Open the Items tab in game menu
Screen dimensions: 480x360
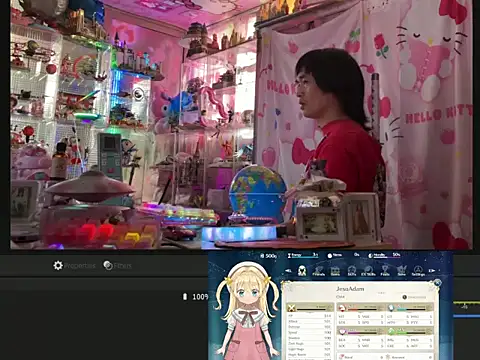pos(335,271)
